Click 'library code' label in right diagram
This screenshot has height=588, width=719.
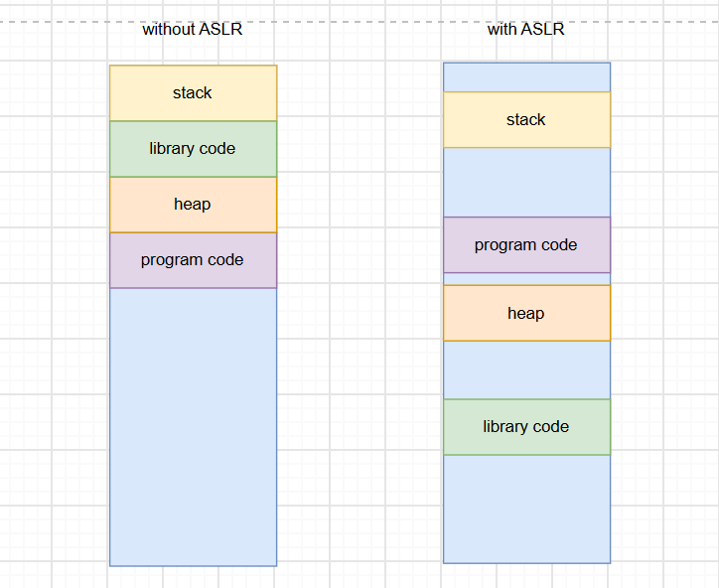tap(525, 427)
